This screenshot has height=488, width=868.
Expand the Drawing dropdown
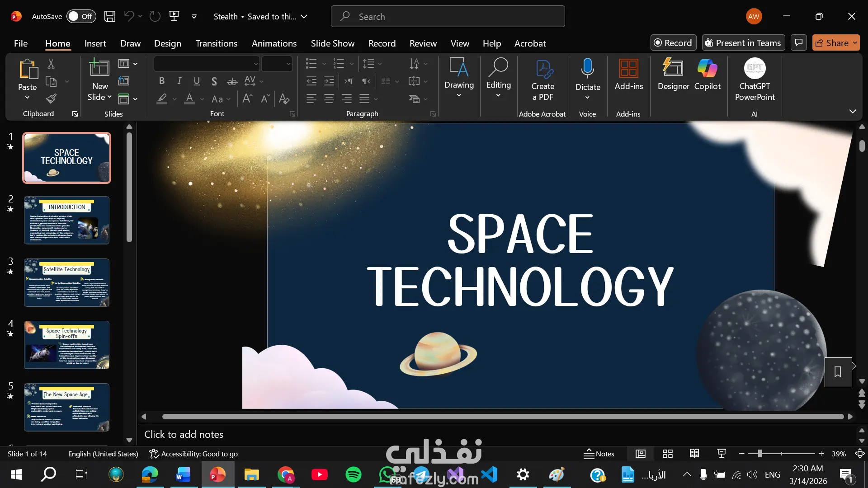point(459,95)
